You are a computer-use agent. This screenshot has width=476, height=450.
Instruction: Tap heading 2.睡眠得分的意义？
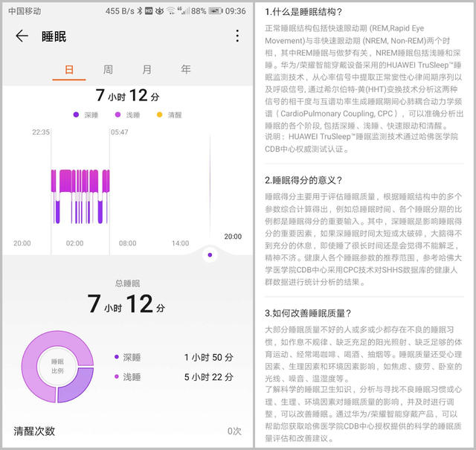[x=303, y=180]
